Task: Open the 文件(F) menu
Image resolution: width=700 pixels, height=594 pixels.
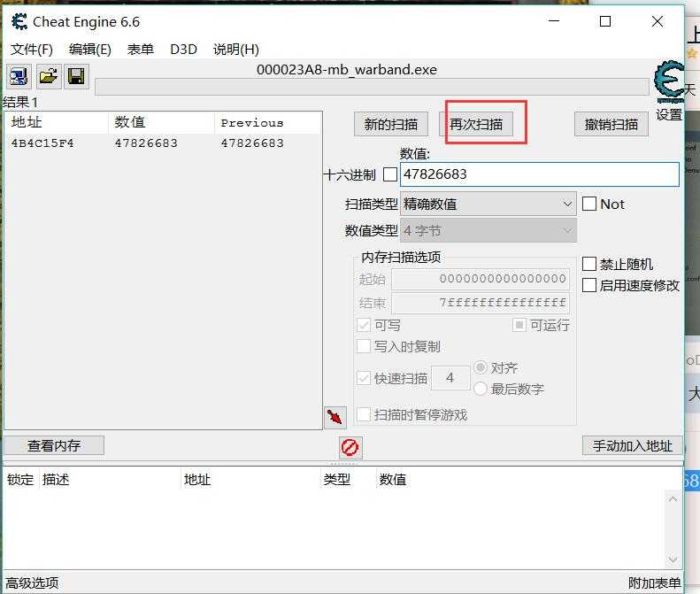Action: point(32,49)
